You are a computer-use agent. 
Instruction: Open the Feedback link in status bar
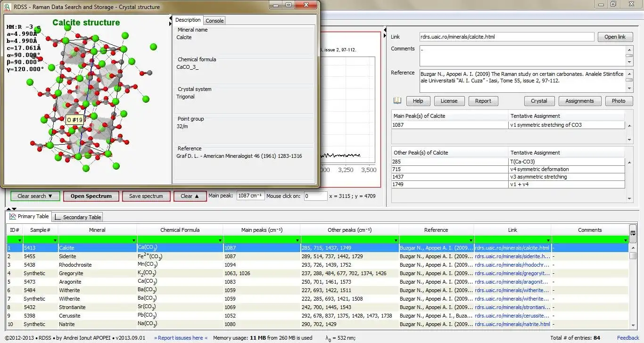[x=628, y=338]
